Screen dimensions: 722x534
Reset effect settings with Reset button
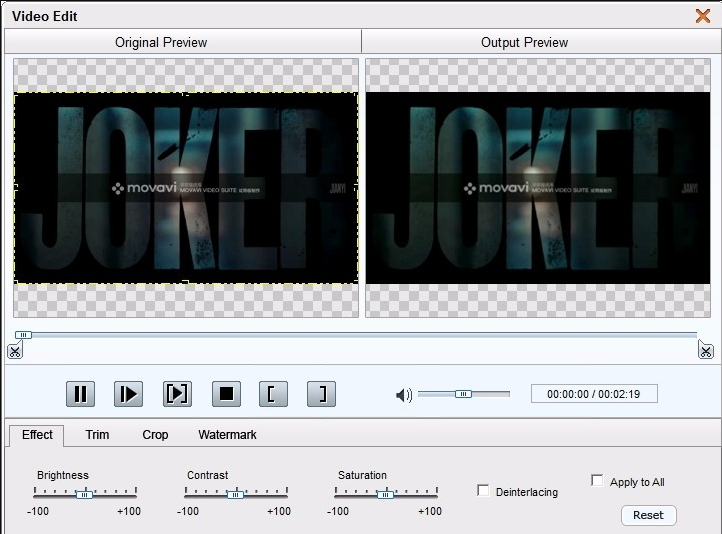[x=649, y=515]
